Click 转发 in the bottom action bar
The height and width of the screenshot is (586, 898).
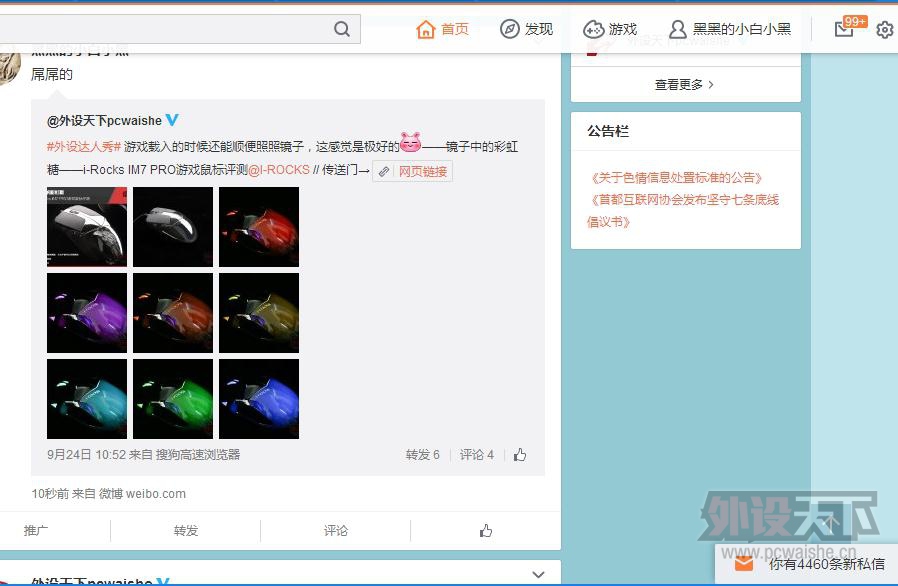click(186, 531)
